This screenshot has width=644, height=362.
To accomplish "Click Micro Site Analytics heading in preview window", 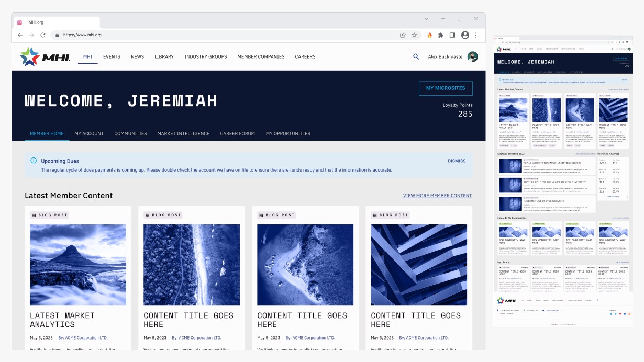I will coord(608,154).
